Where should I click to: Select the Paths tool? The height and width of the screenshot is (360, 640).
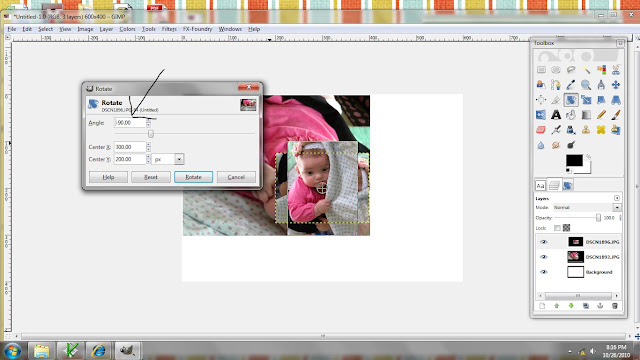pos(556,85)
